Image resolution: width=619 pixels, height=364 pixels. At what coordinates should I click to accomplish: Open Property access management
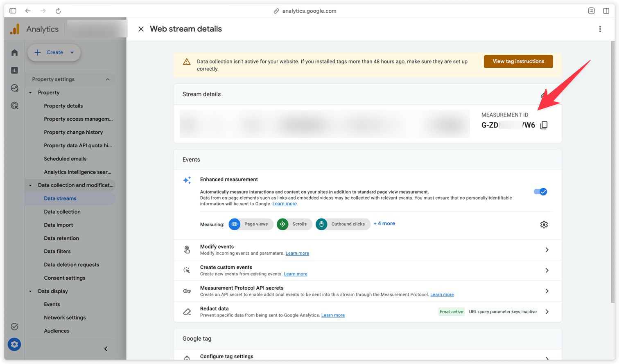[x=78, y=119]
